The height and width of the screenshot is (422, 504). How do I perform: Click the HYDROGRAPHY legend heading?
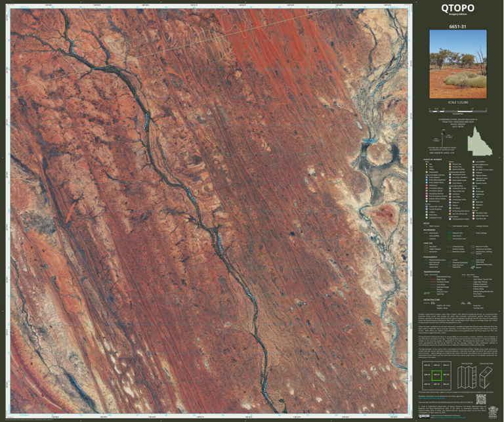click(430, 257)
